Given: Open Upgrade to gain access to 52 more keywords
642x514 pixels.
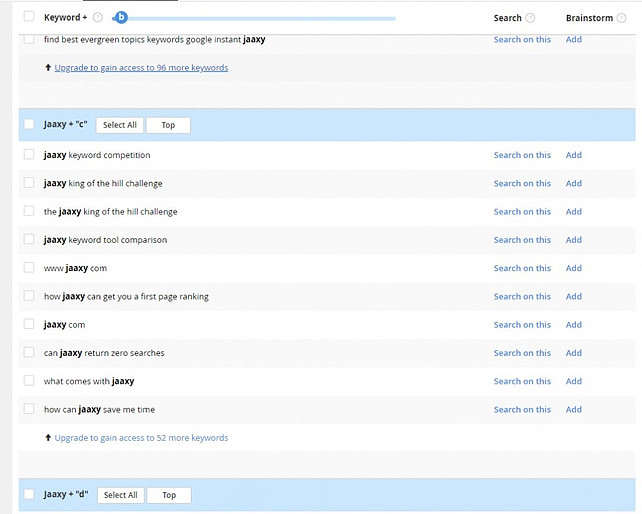Looking at the screenshot, I should click(141, 438).
